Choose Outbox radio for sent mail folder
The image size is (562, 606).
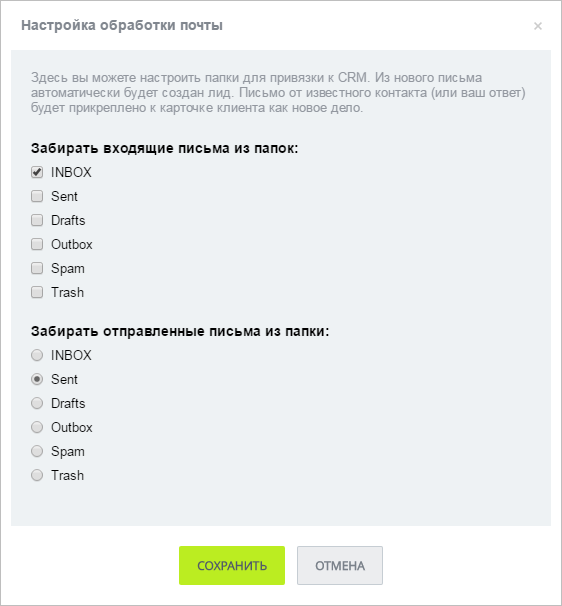click(37, 427)
